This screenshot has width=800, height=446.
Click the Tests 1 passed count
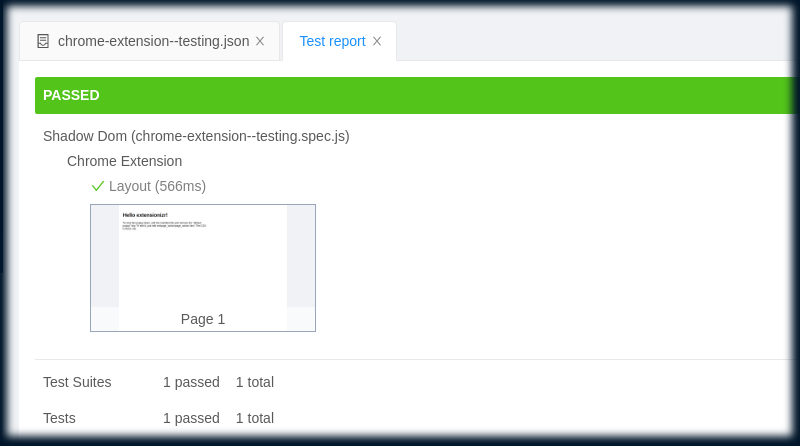pyautogui.click(x=191, y=418)
